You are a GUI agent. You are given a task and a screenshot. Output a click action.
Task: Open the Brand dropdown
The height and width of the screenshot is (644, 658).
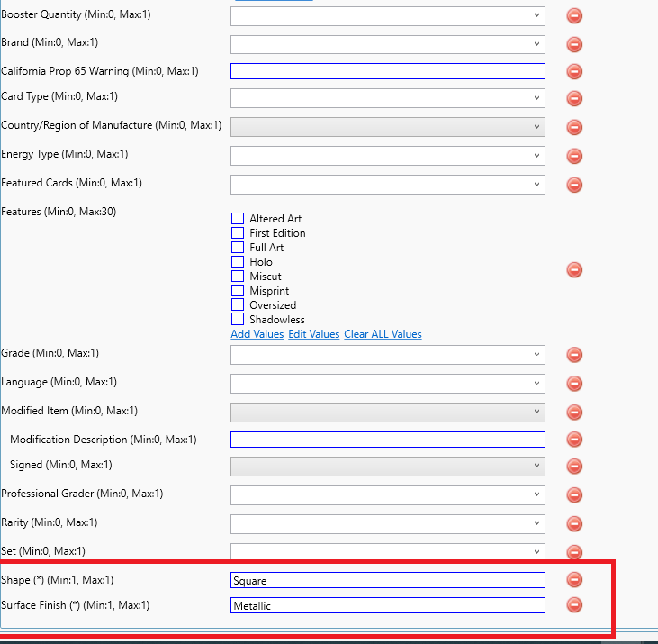click(388, 44)
